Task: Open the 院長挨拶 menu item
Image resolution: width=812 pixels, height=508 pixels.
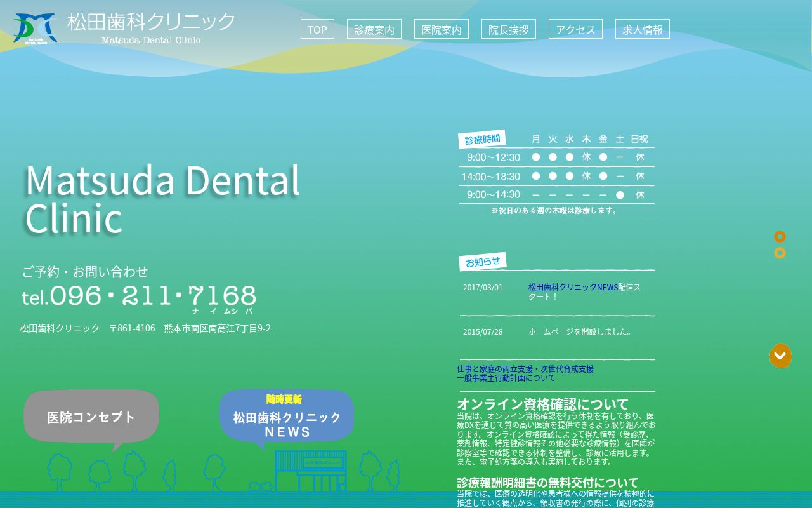Action: [509, 29]
